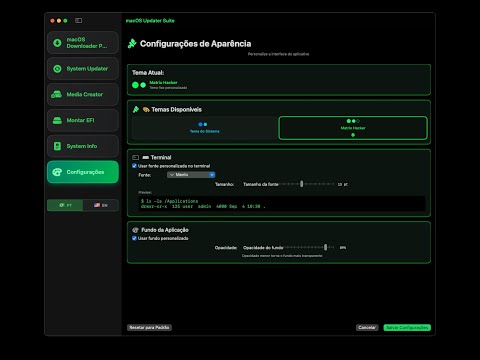Click the Tamanho da fonte slider

pos(307,184)
